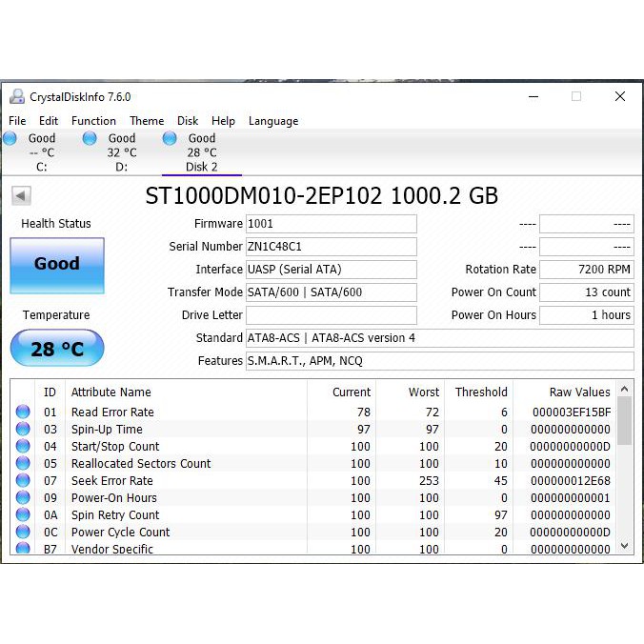Open the Disk menu
644x644 pixels.
click(x=188, y=121)
